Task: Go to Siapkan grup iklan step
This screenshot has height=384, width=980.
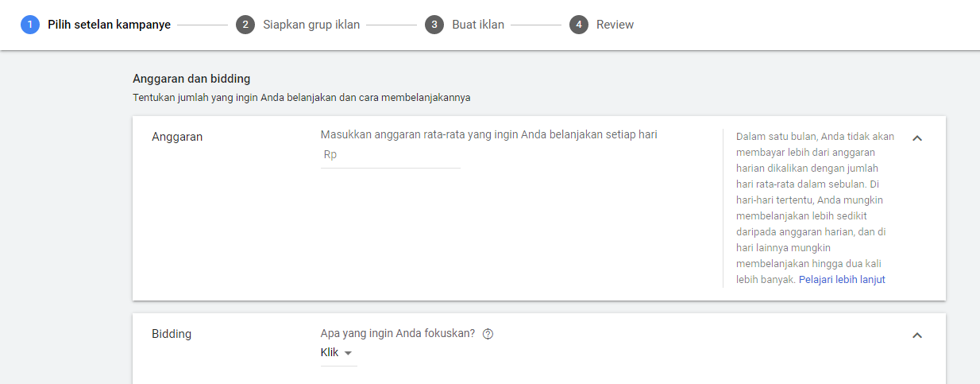Action: (311, 25)
